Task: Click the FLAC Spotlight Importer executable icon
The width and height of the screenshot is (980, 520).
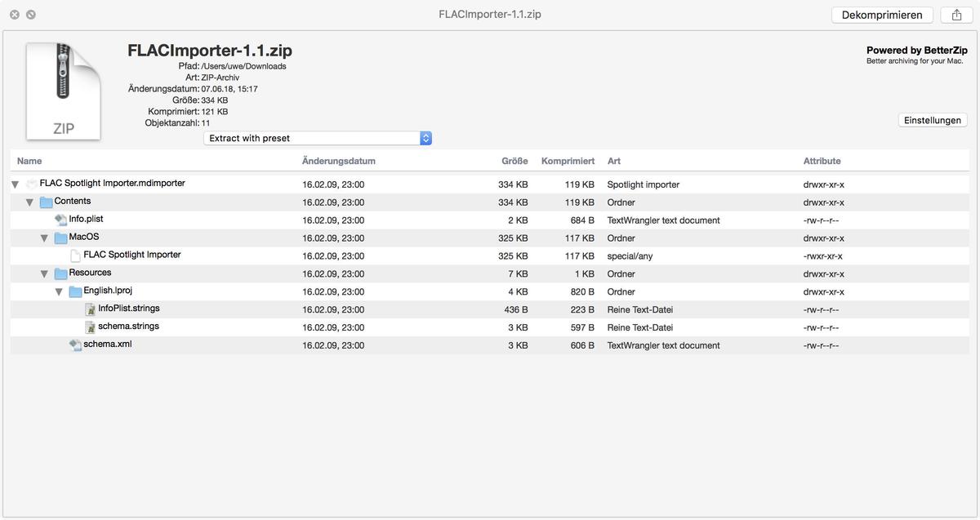Action: [x=75, y=256]
